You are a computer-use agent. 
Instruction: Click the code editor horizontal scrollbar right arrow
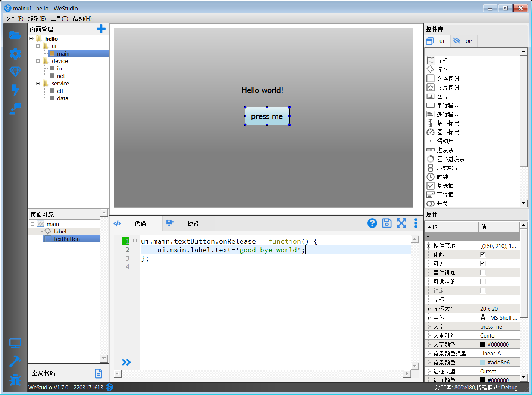(407, 373)
